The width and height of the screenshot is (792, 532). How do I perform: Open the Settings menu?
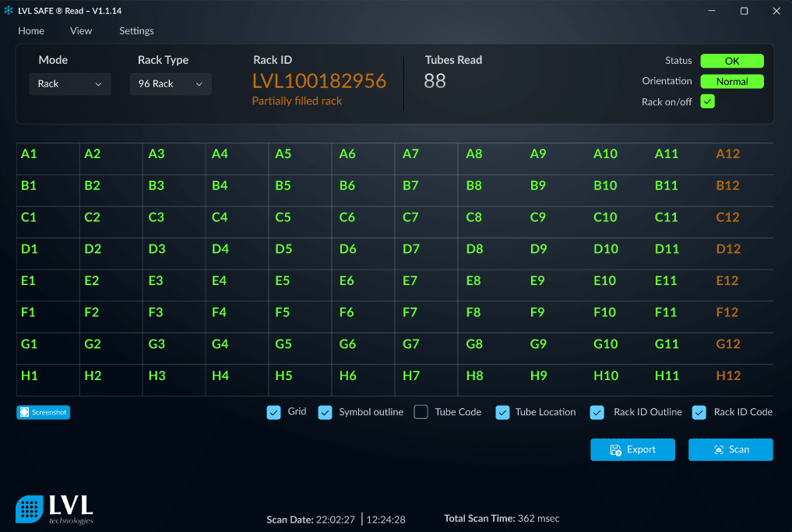pyautogui.click(x=136, y=31)
